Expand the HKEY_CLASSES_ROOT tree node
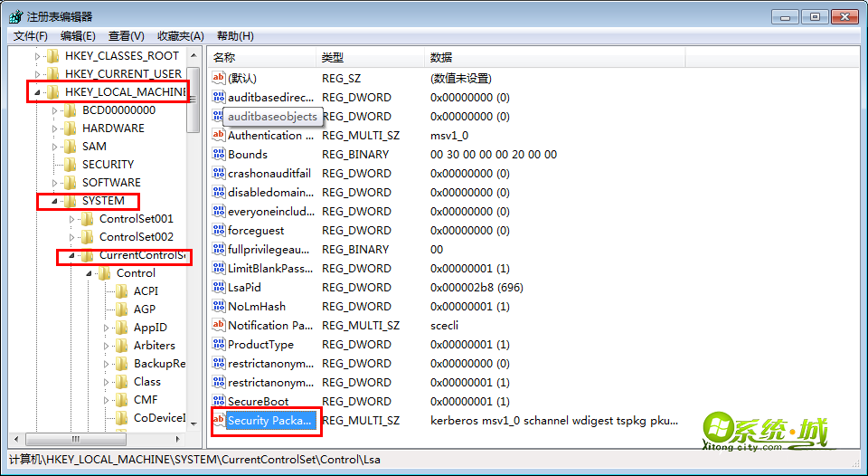The height and width of the screenshot is (476, 868). pos(37,56)
